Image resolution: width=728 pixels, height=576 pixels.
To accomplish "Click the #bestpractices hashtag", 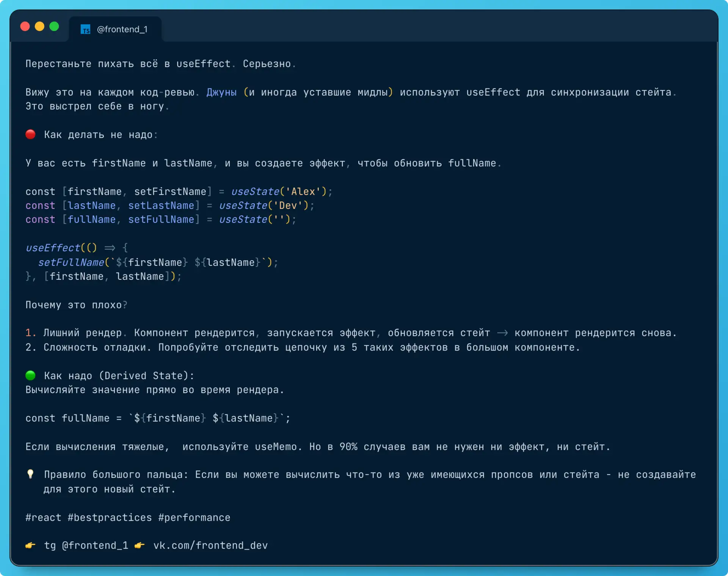I will click(110, 518).
